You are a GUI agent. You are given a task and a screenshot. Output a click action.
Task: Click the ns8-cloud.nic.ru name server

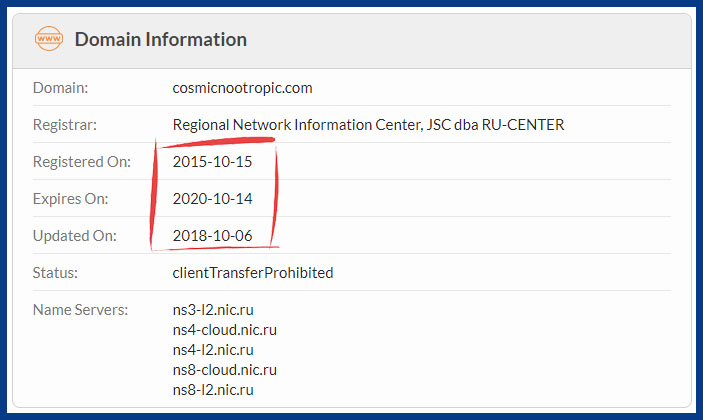pyautogui.click(x=225, y=370)
